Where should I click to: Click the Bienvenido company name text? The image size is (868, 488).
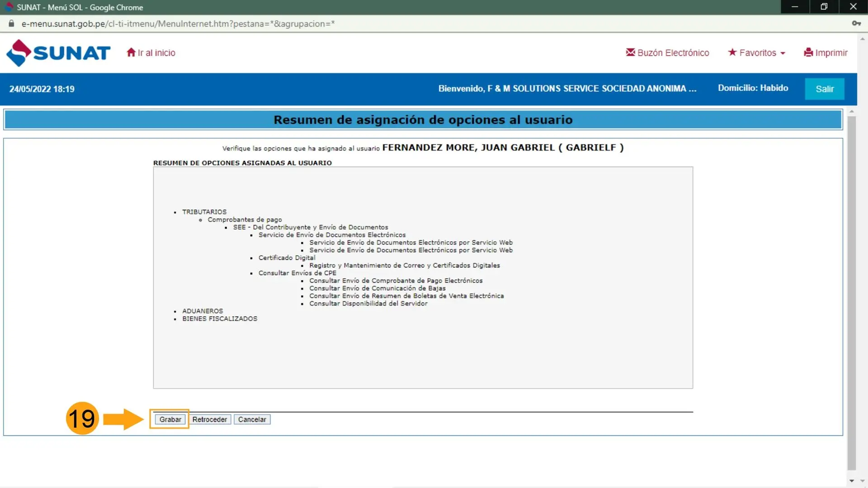pos(567,89)
